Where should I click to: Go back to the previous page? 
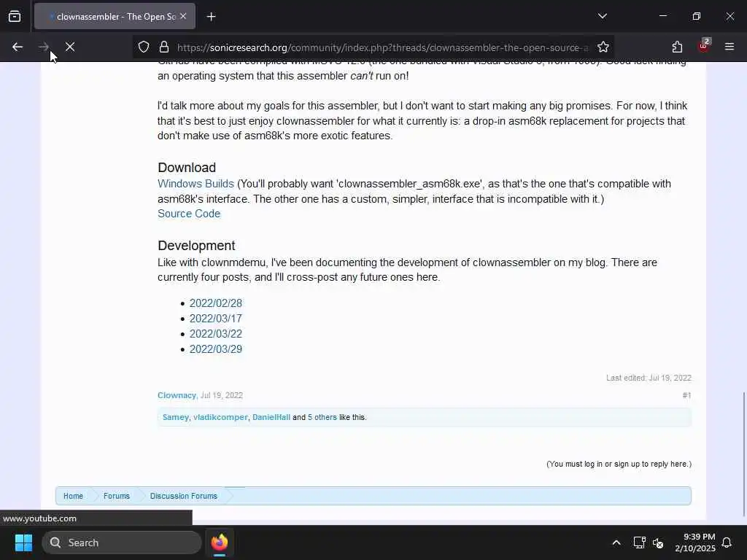tap(18, 47)
